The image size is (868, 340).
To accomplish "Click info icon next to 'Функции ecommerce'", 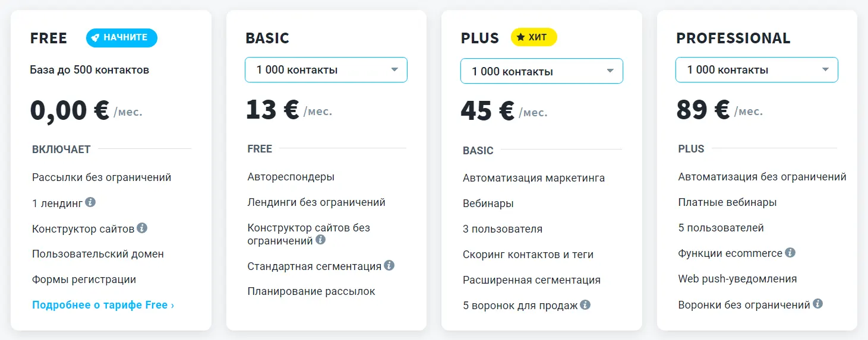I will tap(790, 253).
